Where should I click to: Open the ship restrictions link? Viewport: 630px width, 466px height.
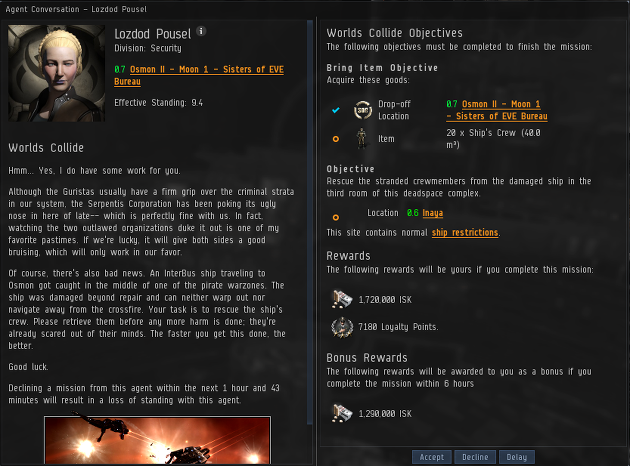(x=465, y=233)
